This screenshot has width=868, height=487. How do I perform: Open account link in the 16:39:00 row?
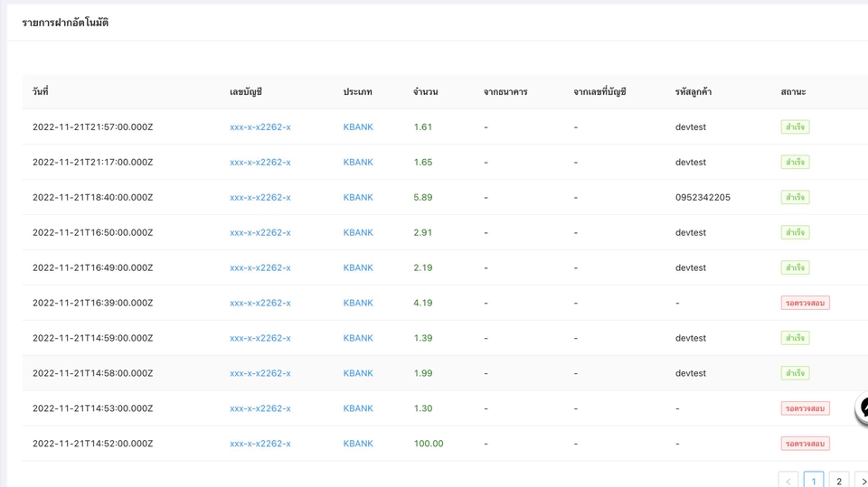[x=260, y=303]
